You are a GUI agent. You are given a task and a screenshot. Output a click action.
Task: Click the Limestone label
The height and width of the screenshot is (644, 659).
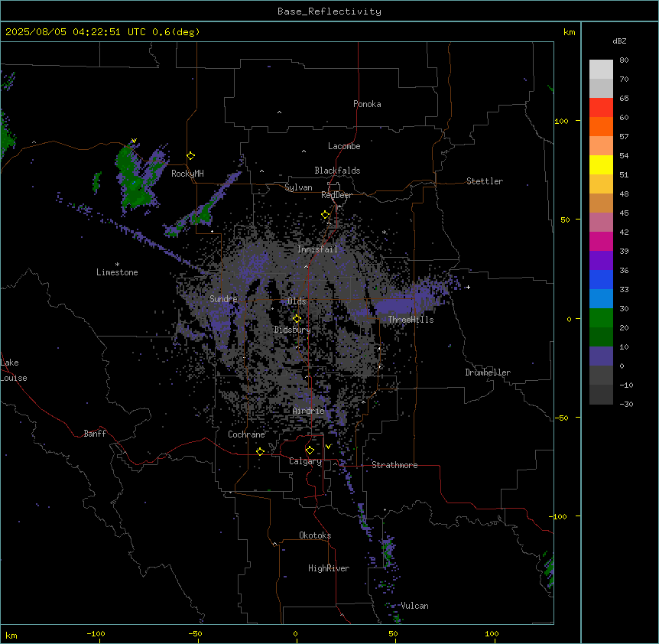(117, 272)
